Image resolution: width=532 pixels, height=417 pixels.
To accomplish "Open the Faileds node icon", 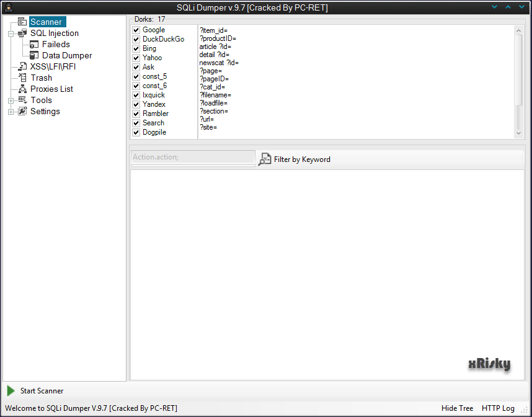I will pos(34,44).
